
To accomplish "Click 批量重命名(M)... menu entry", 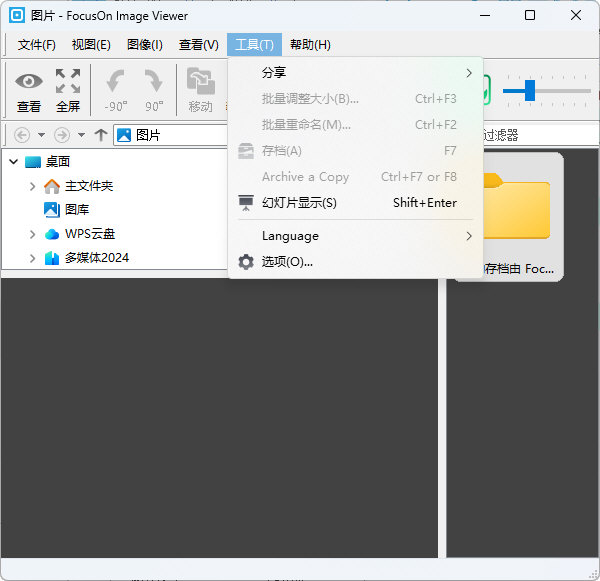I will [x=355, y=125].
